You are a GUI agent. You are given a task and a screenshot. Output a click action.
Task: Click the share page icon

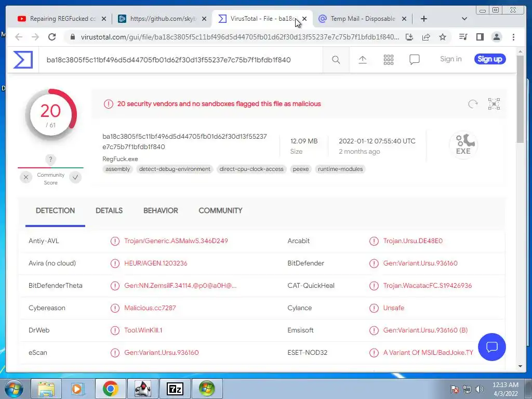pyautogui.click(x=426, y=37)
